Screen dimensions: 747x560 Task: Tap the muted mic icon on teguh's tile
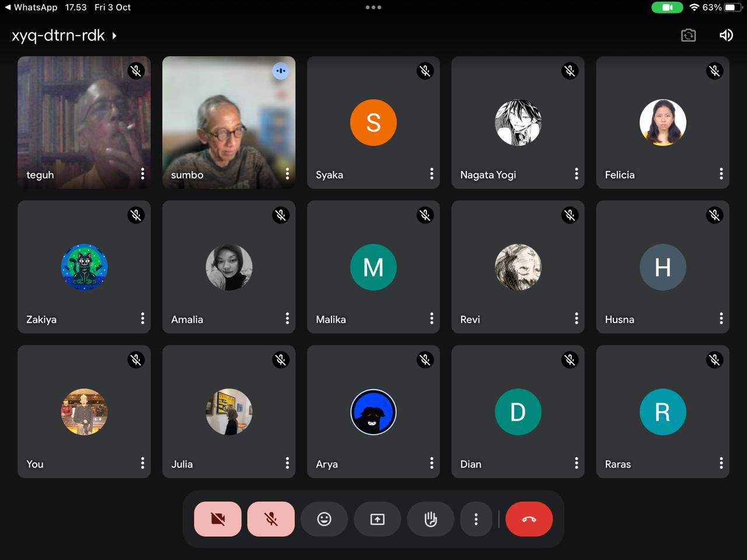(136, 71)
